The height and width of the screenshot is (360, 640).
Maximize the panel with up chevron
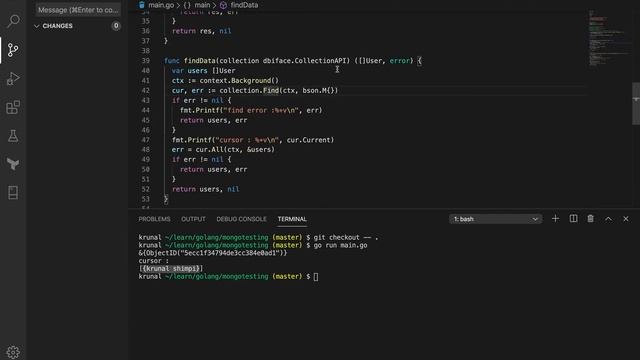pyautogui.click(x=608, y=219)
